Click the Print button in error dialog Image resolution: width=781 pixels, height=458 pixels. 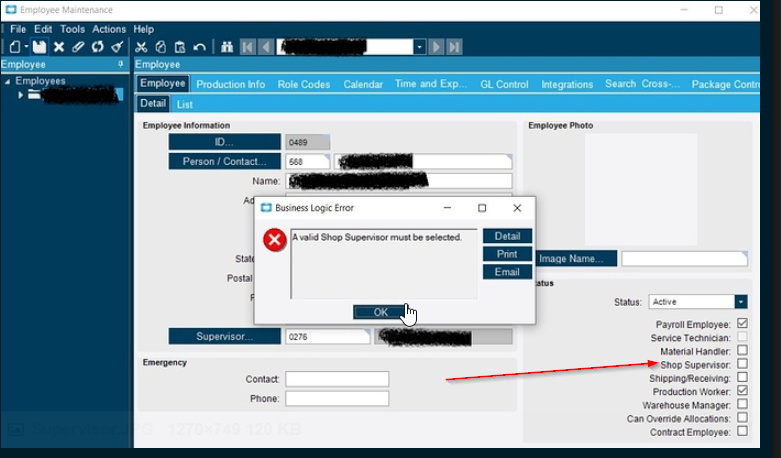click(507, 254)
